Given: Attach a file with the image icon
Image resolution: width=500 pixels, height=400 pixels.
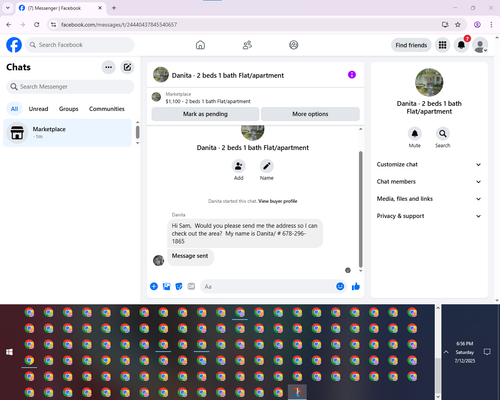Looking at the screenshot, I should coord(166,286).
